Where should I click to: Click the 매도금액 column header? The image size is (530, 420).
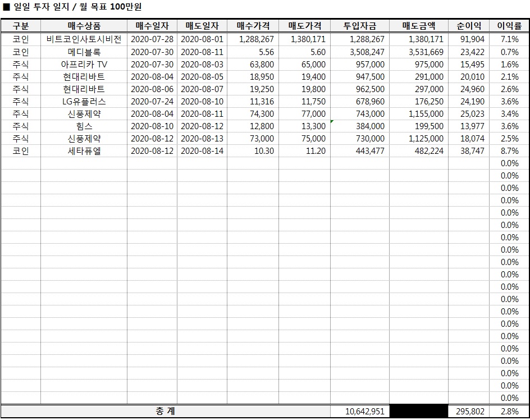419,26
